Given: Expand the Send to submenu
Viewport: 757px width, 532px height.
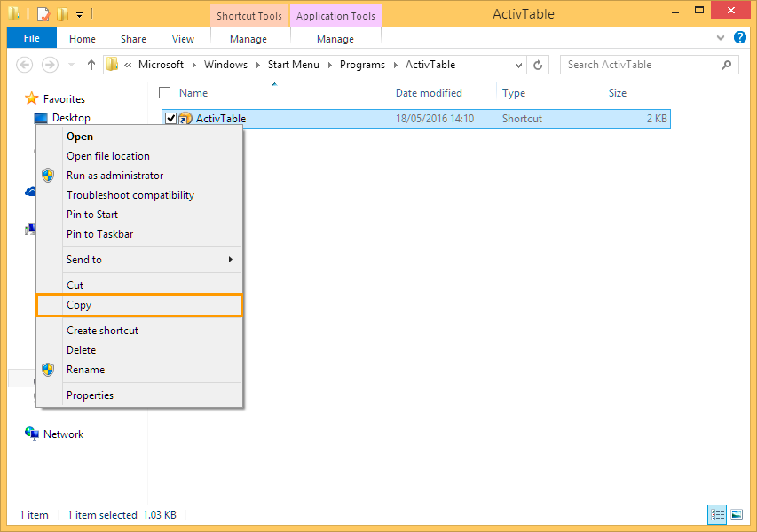Looking at the screenshot, I should 231,260.
